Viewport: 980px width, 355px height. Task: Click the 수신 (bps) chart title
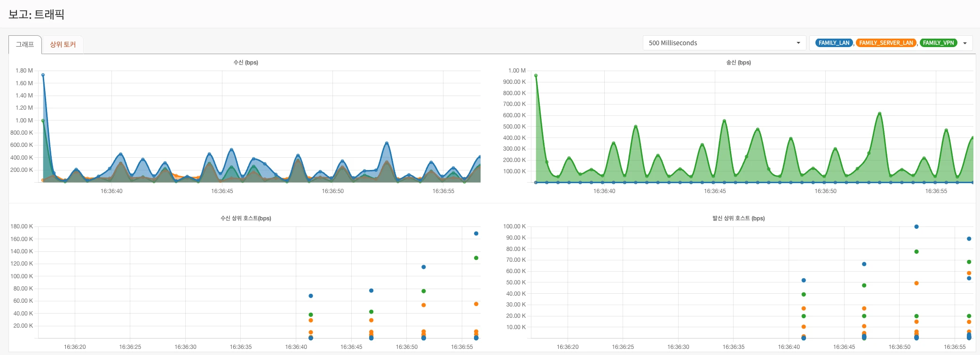coord(245,63)
